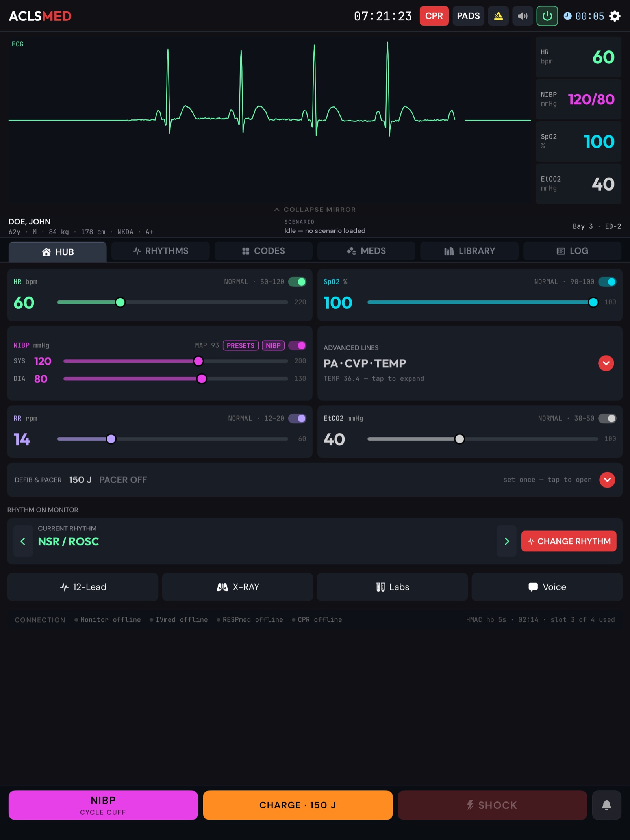
Task: Click the 'slot 3 of 4 used' text
Action: pyautogui.click(x=582, y=619)
